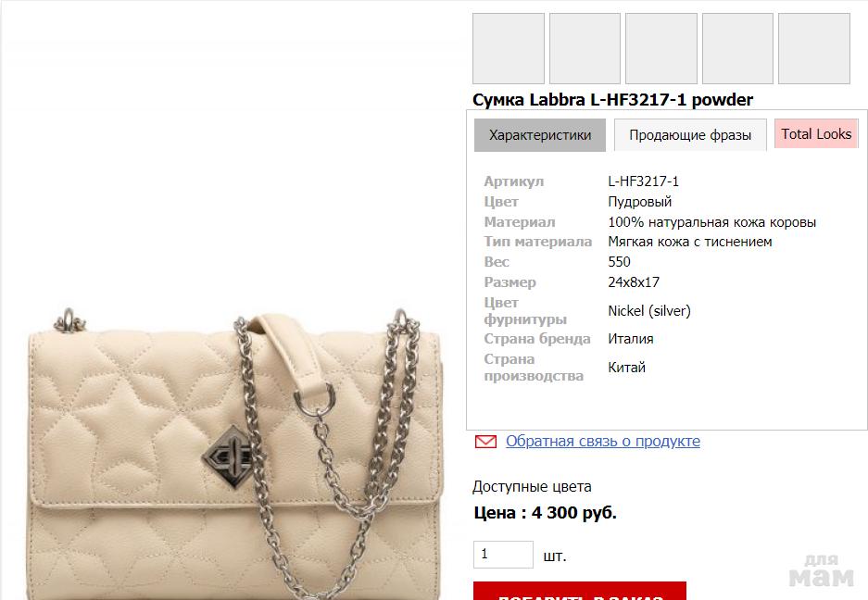868x600 pixels.
Task: Click the article value L-HF3217-1 in specs
Action: pos(643,181)
